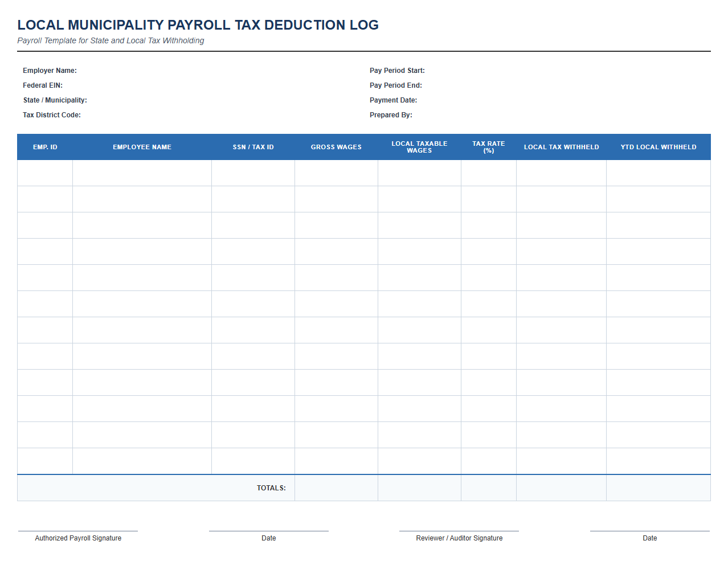Click the 'TAX RATE (%)' column header
The height and width of the screenshot is (561, 728).
489,147
